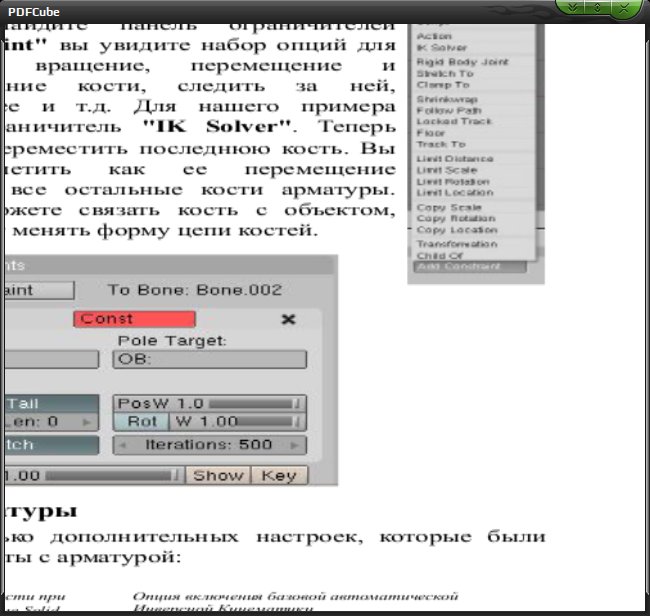Click the 'Pole Target:' label

pos(172,341)
